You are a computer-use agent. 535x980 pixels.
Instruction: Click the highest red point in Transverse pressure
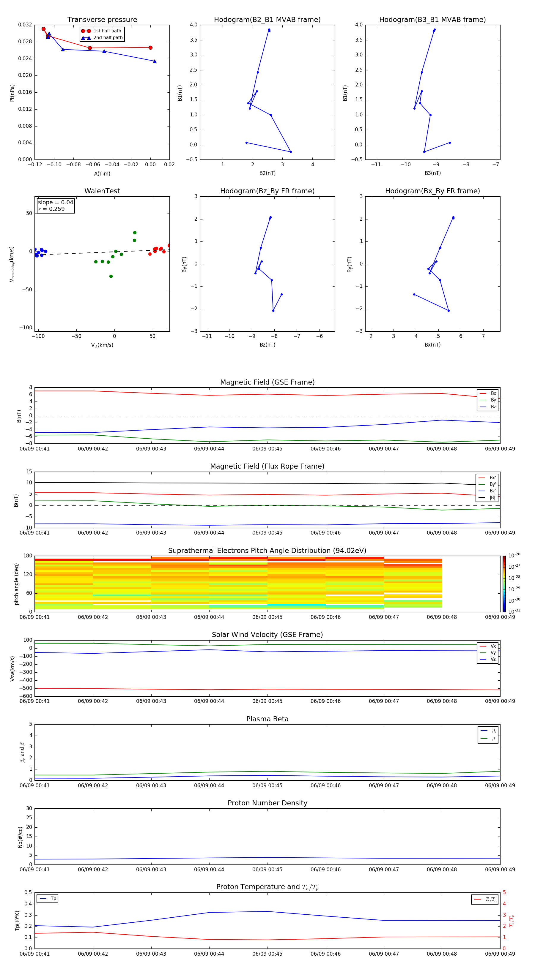pyautogui.click(x=43, y=29)
